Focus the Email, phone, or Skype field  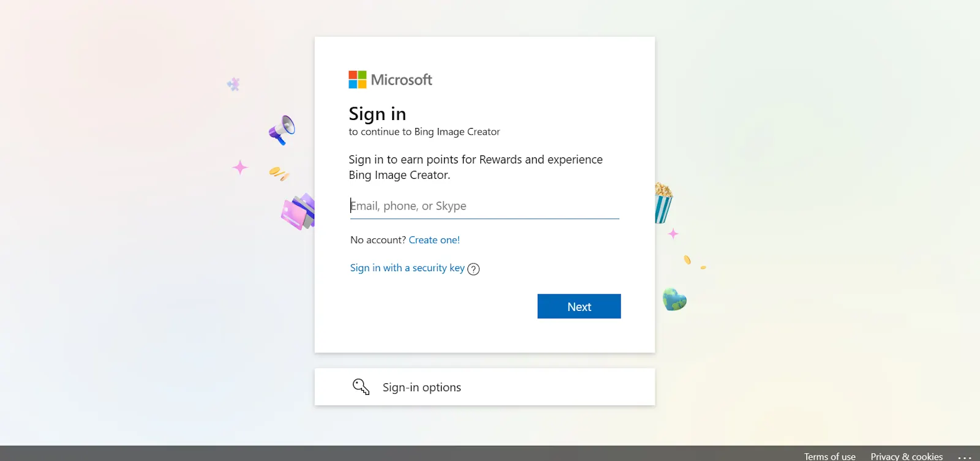(x=484, y=206)
